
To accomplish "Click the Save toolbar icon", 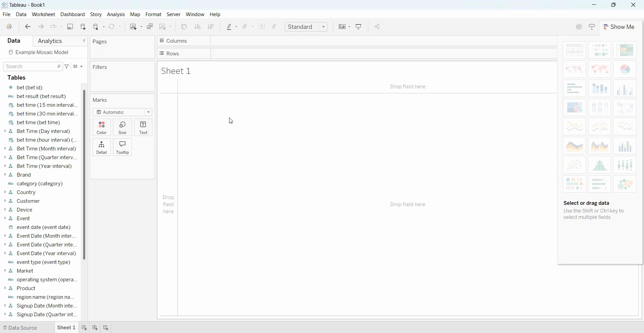I will [x=70, y=27].
